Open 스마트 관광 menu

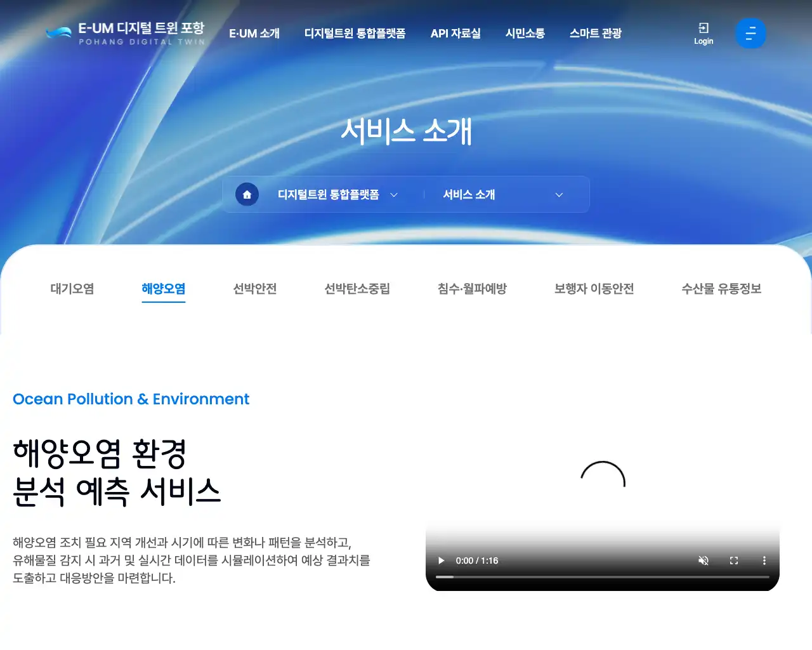pos(595,33)
